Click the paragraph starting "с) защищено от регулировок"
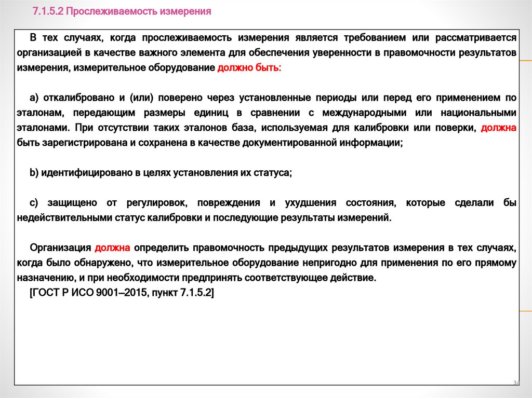 click(267, 210)
